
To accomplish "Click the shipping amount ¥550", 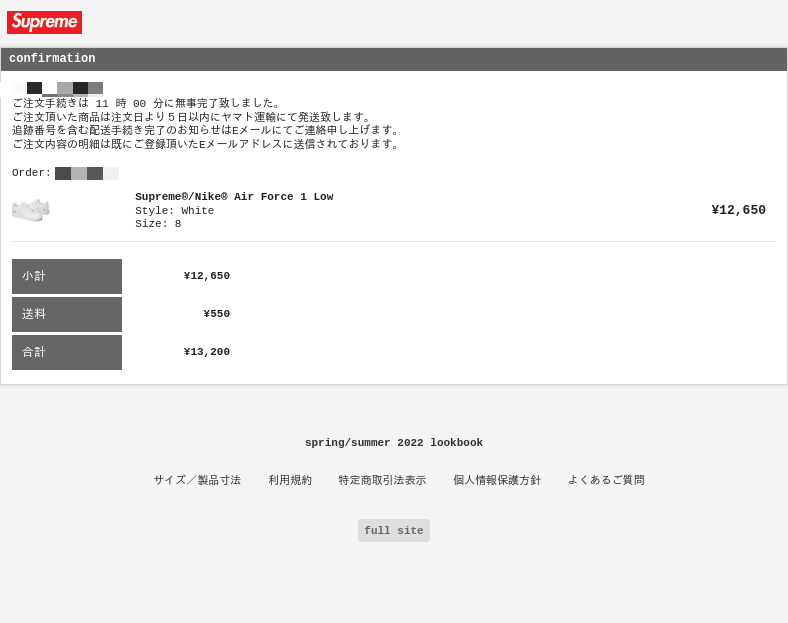I will pyautogui.click(x=217, y=314).
